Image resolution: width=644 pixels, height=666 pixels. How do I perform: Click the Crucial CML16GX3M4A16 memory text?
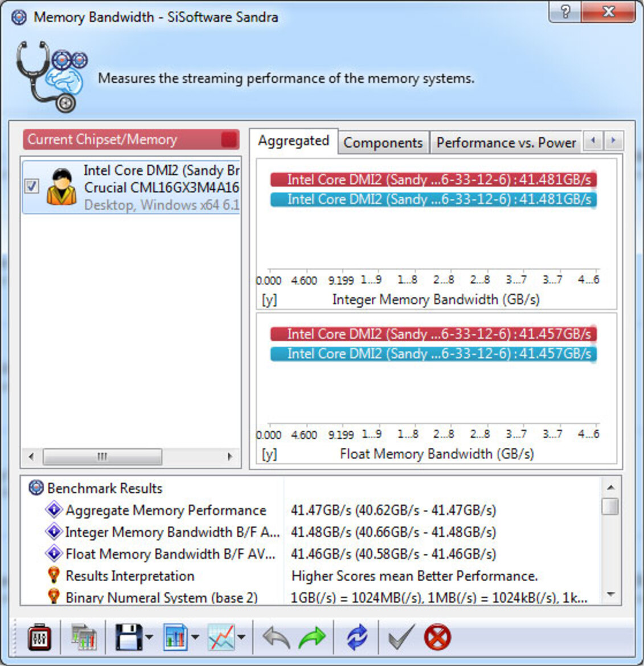(162, 188)
